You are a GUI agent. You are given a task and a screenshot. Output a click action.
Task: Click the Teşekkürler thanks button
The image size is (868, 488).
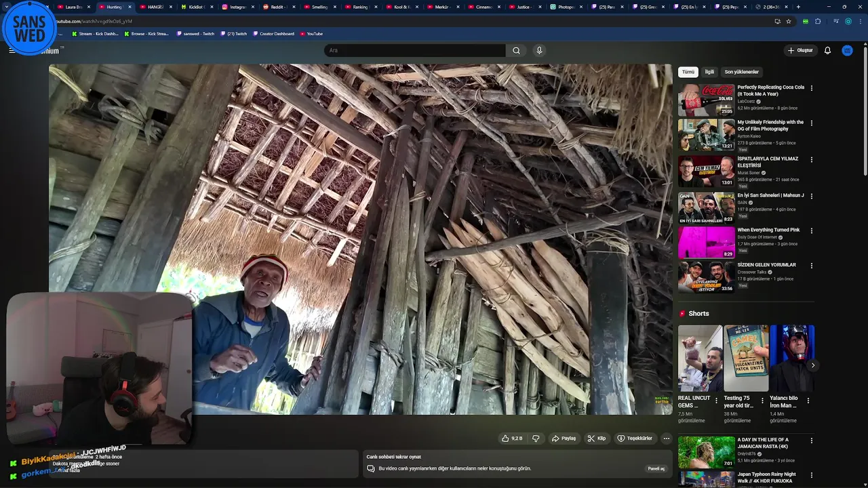635,439
